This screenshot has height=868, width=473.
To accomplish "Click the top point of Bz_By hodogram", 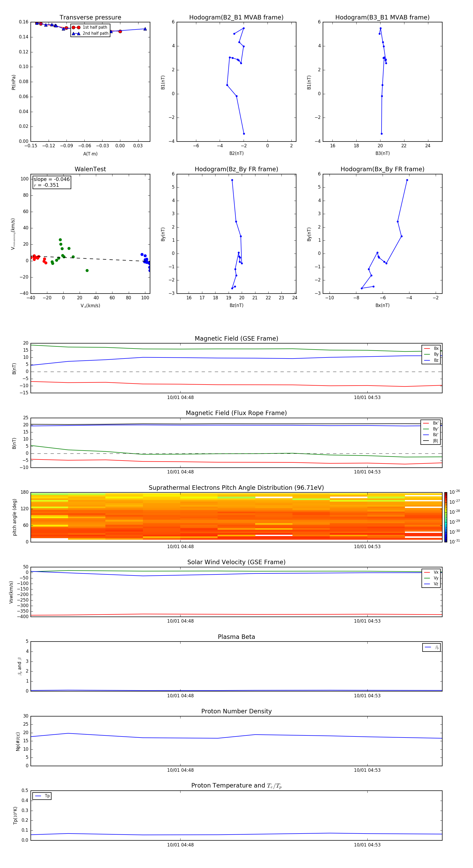I will pyautogui.click(x=232, y=180).
